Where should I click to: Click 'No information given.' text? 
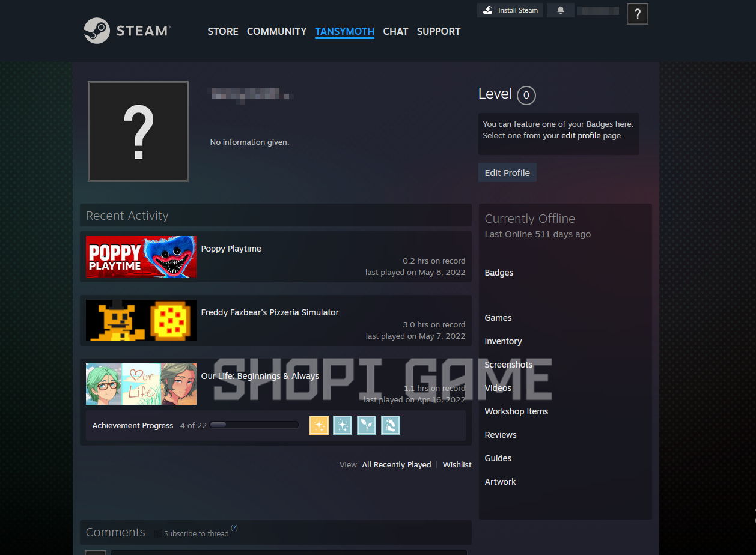click(x=249, y=142)
